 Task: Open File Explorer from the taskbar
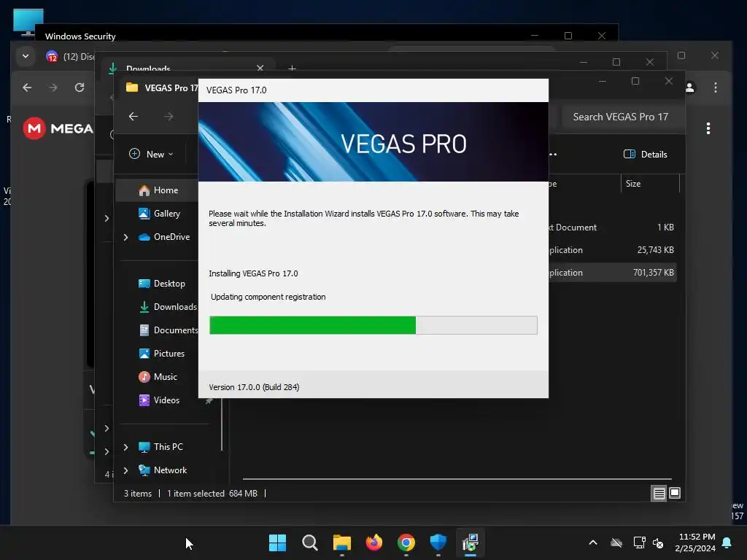coord(341,542)
